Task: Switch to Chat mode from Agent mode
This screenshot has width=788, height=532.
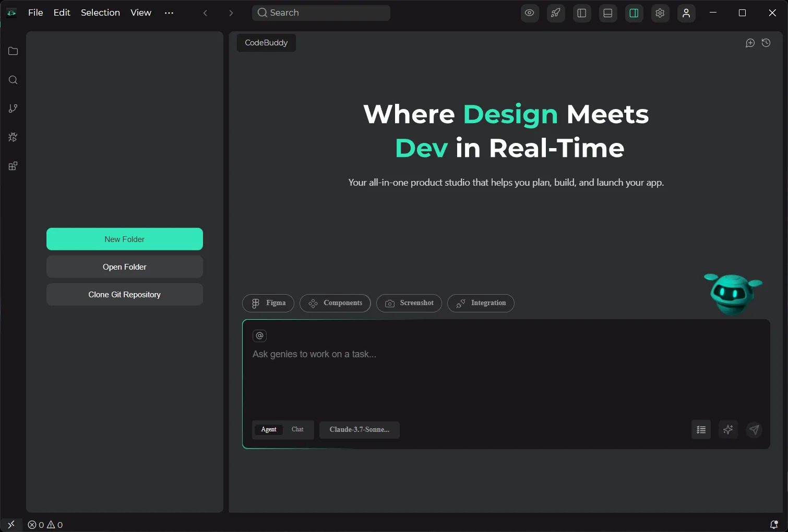Action: [297, 430]
